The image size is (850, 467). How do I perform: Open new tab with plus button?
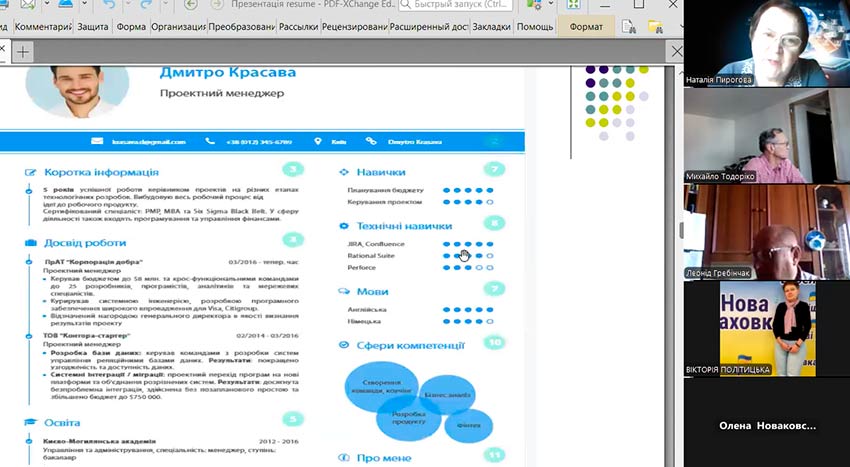click(21, 50)
